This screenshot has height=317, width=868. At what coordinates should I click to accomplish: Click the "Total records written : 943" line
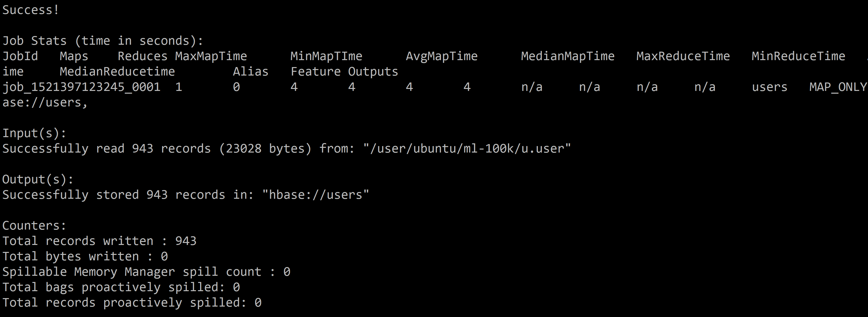click(99, 241)
